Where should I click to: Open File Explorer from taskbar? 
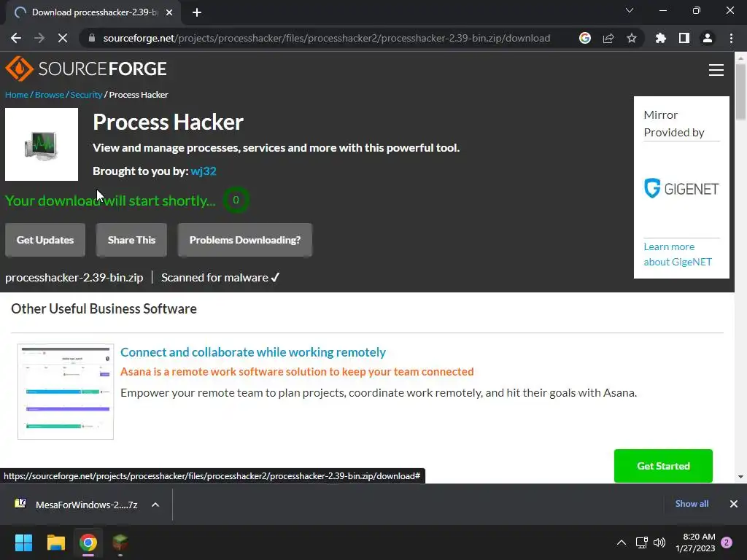coord(55,542)
